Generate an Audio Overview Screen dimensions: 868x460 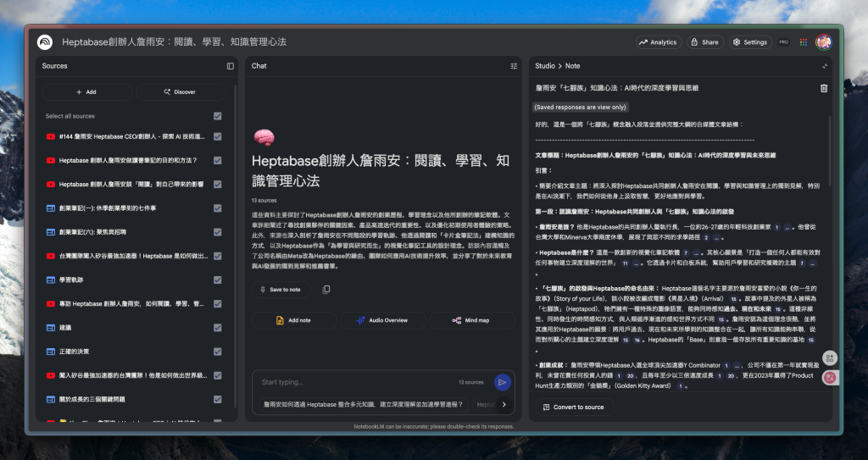click(x=382, y=320)
